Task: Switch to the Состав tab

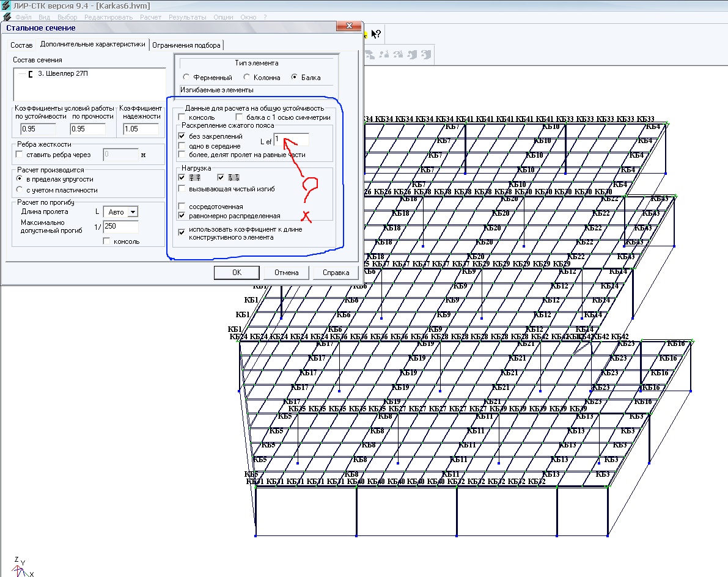Action: tap(21, 45)
